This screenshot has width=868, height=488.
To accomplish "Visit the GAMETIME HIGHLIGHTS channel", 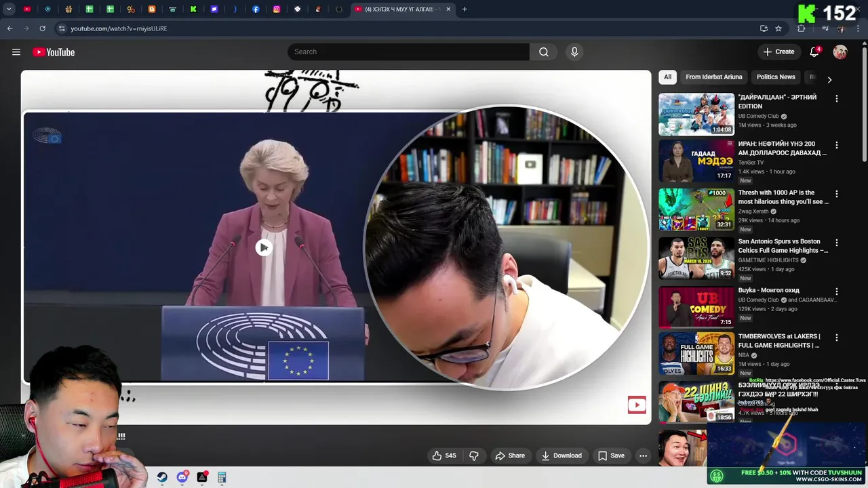I will pos(768,260).
